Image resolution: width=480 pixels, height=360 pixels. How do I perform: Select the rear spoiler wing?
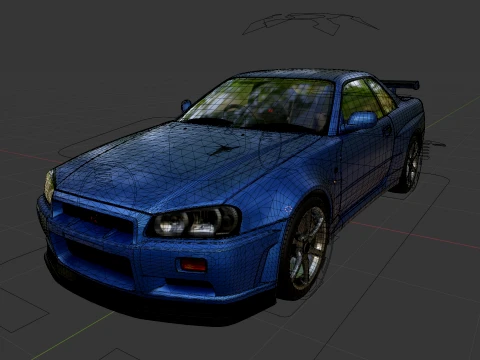click(x=401, y=84)
